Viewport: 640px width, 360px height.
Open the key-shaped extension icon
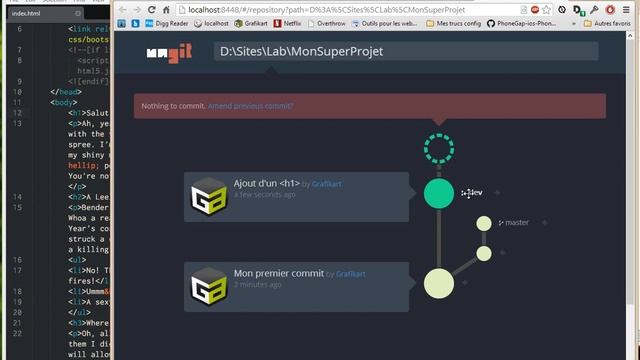pos(594,9)
